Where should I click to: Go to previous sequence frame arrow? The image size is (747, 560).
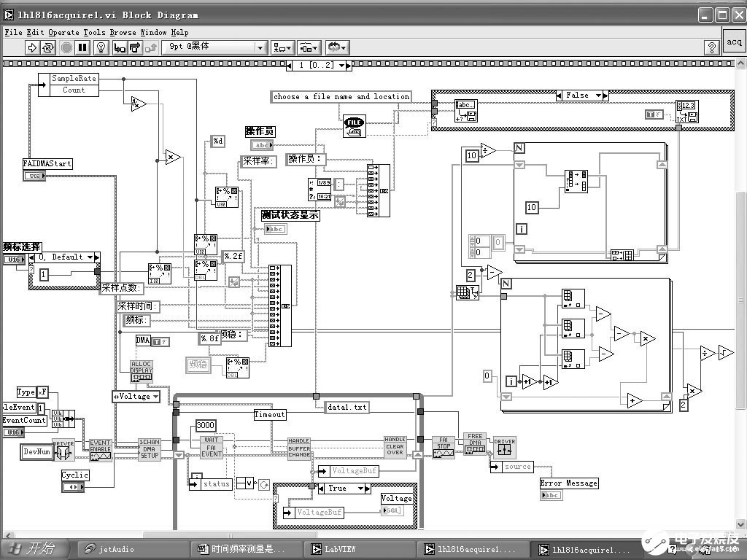click(289, 66)
